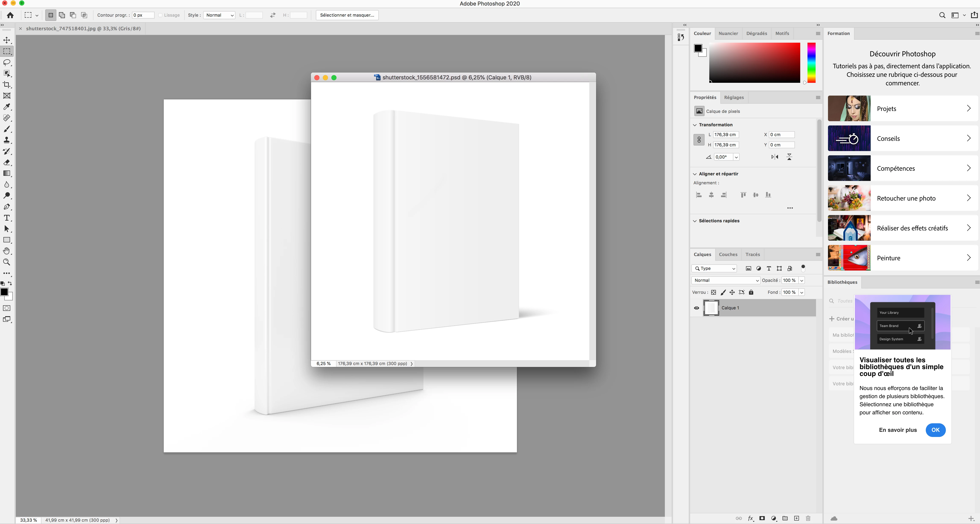Collapse the Transformation section
980x524 pixels.
(695, 125)
